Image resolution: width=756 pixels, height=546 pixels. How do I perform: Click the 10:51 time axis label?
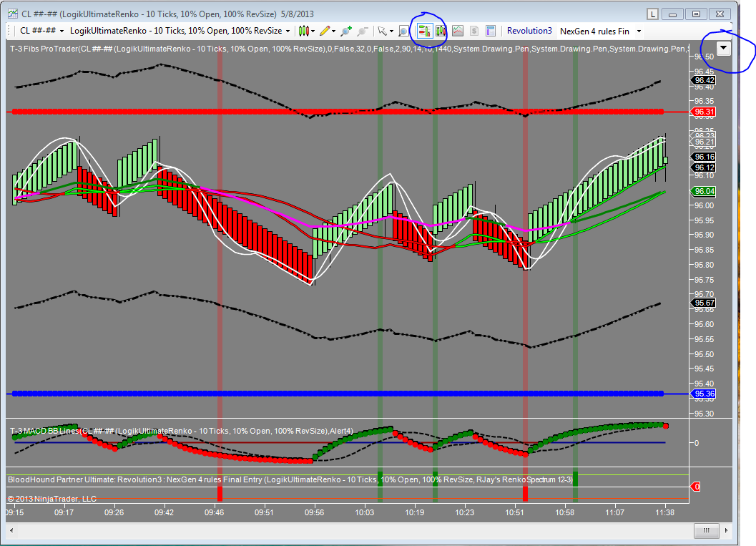[x=514, y=512]
